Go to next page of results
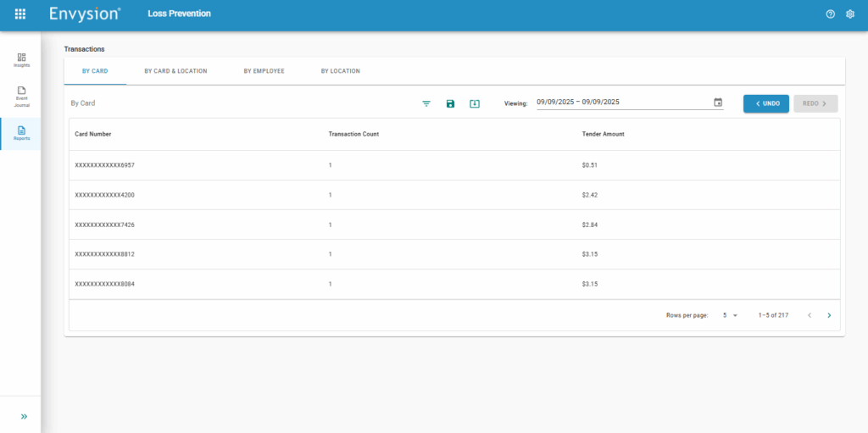 tap(829, 315)
